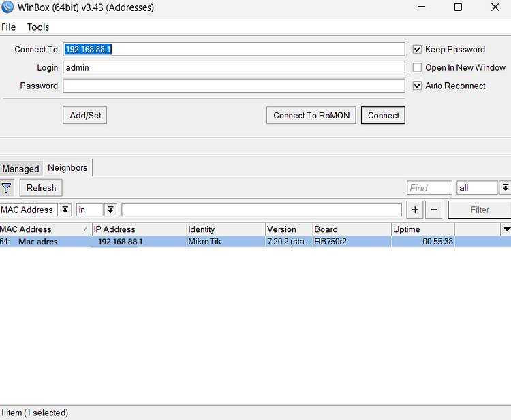The image size is (511, 420).
Task: Sort by Version column header
Action: click(290, 229)
